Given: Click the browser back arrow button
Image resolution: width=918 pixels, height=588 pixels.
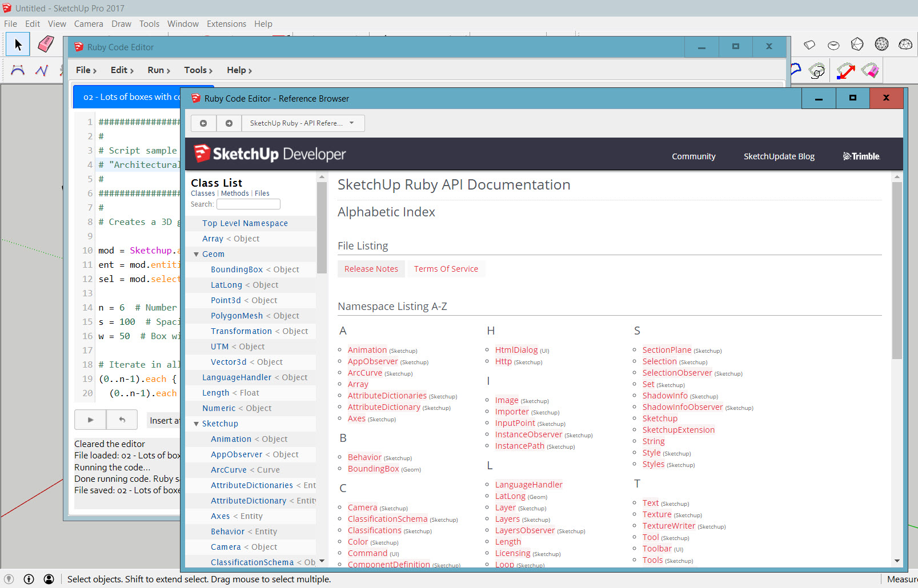Looking at the screenshot, I should [203, 123].
